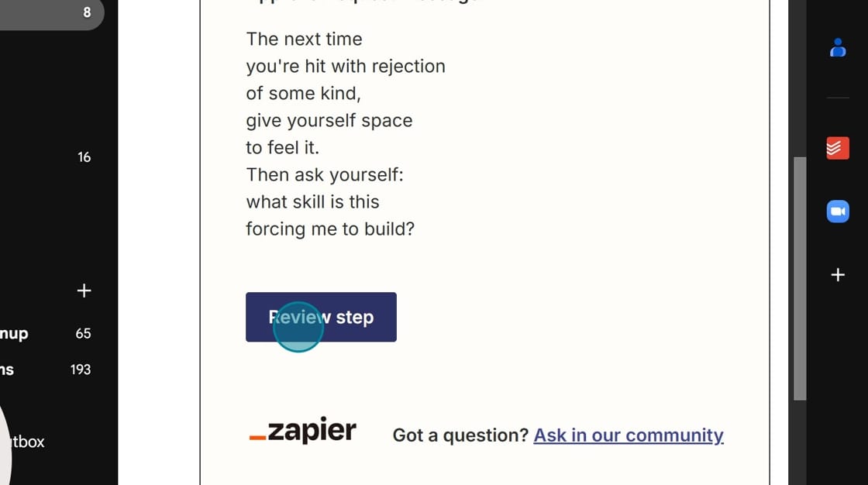Click the count 16 in the left sidebar
The image size is (868, 485).
click(84, 157)
